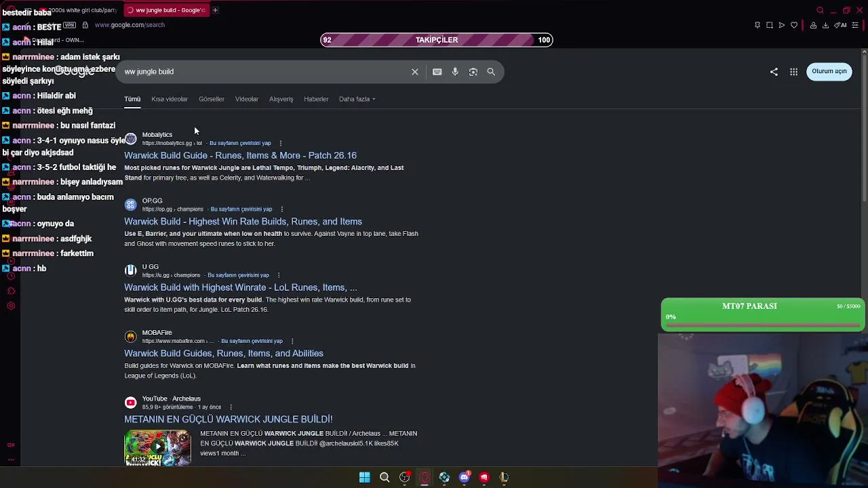
Task: Open the browser search tabs magnifier
Action: [820, 10]
